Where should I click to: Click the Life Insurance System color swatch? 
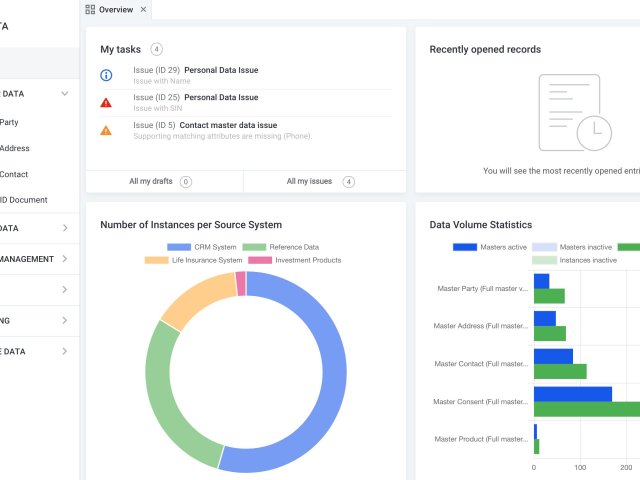(x=156, y=260)
